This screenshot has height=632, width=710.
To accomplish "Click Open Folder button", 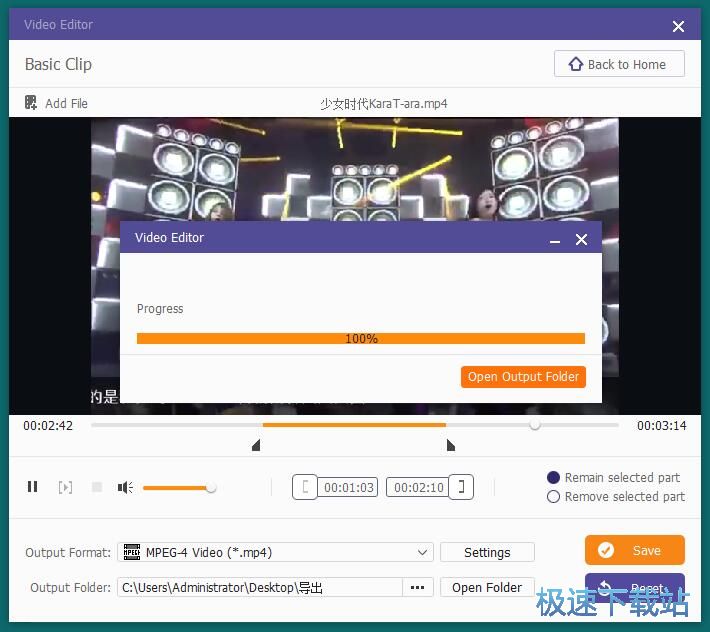I will tap(487, 588).
